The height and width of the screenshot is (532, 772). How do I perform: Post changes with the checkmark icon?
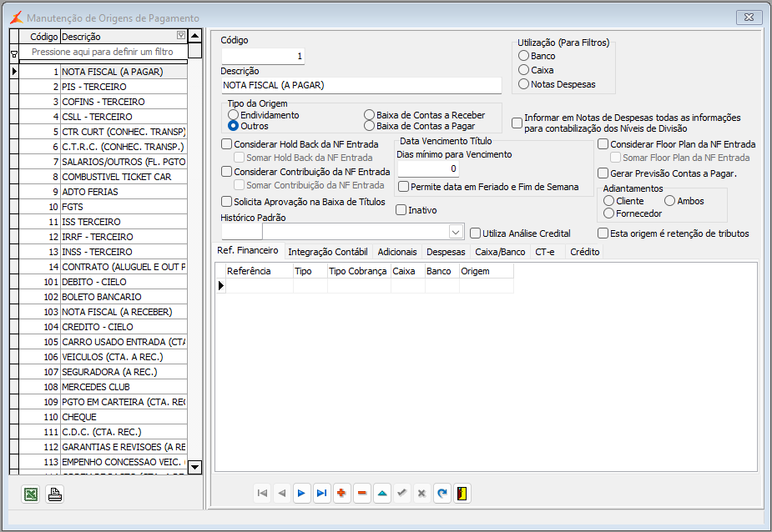(401, 493)
